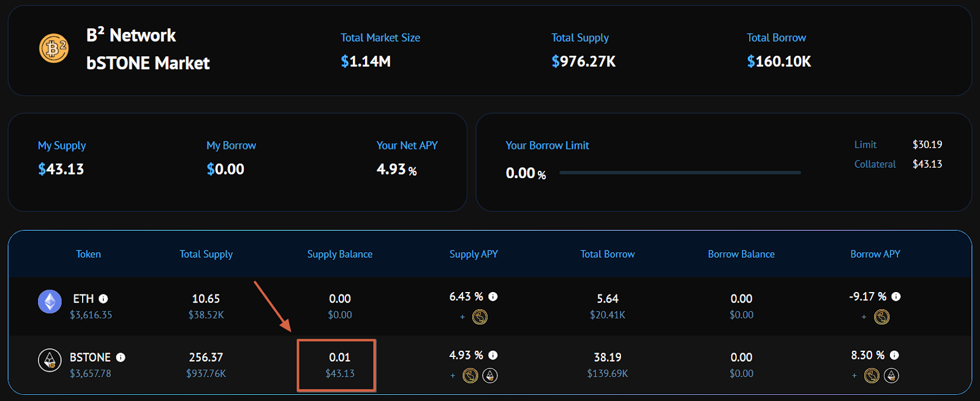This screenshot has width=980, height=401.
Task: Click the BSTONE total borrow 38.19 value
Action: click(x=608, y=358)
